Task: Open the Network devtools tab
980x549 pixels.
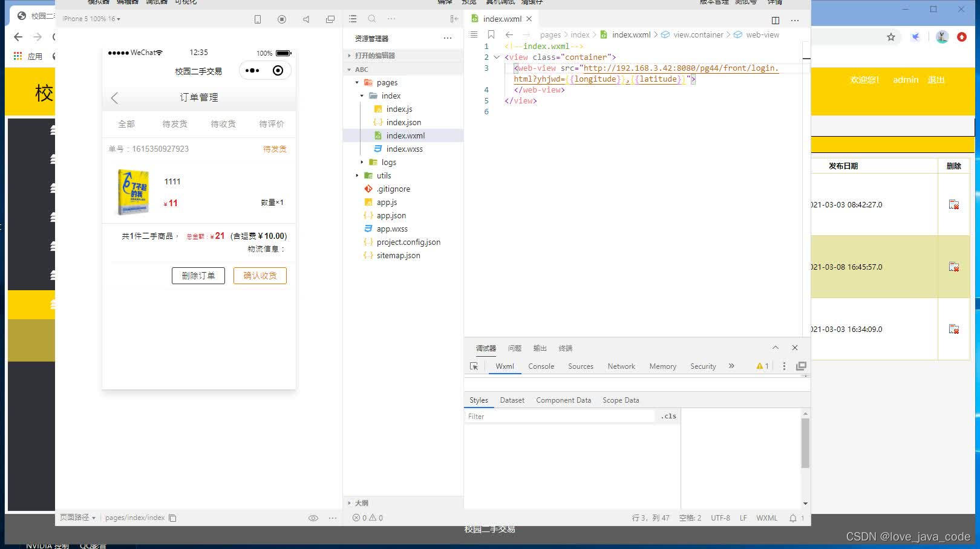Action: point(621,366)
